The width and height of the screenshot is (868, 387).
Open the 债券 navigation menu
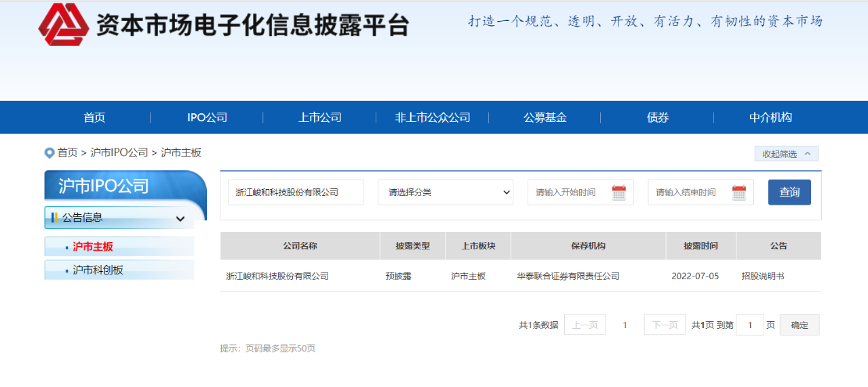pyautogui.click(x=658, y=117)
